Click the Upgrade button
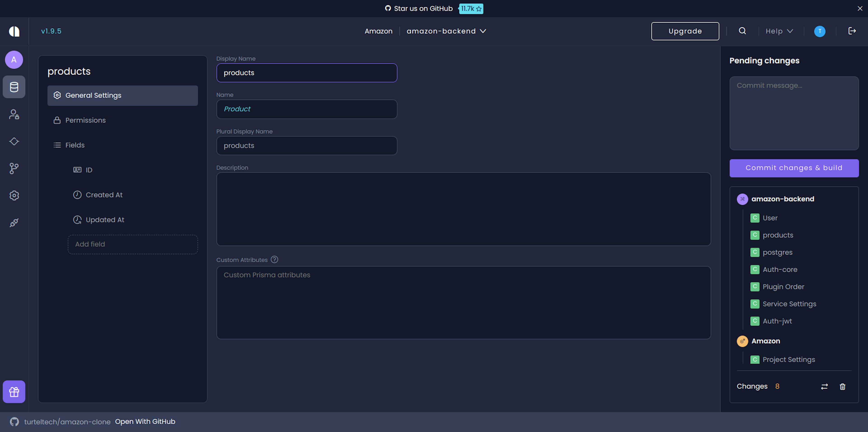The image size is (868, 432). click(685, 31)
